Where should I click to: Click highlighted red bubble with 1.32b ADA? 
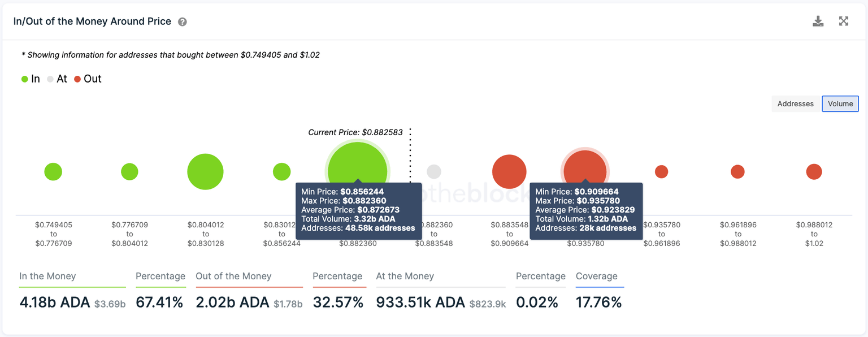point(585,166)
